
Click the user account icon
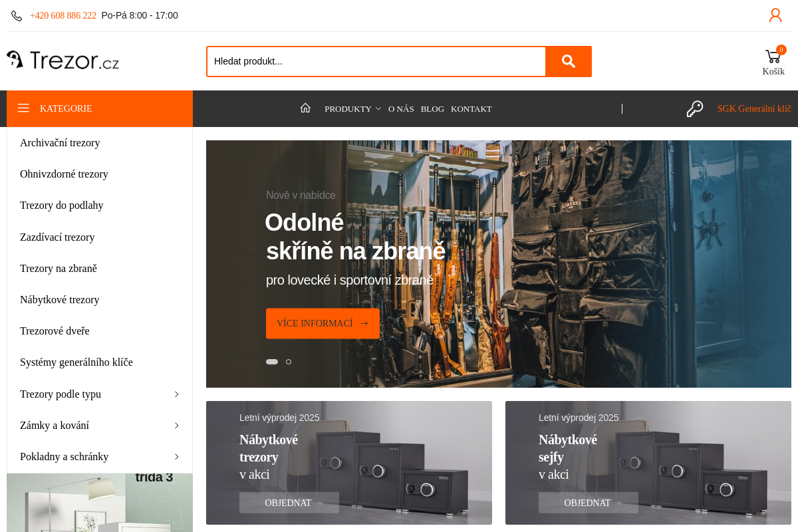775,15
